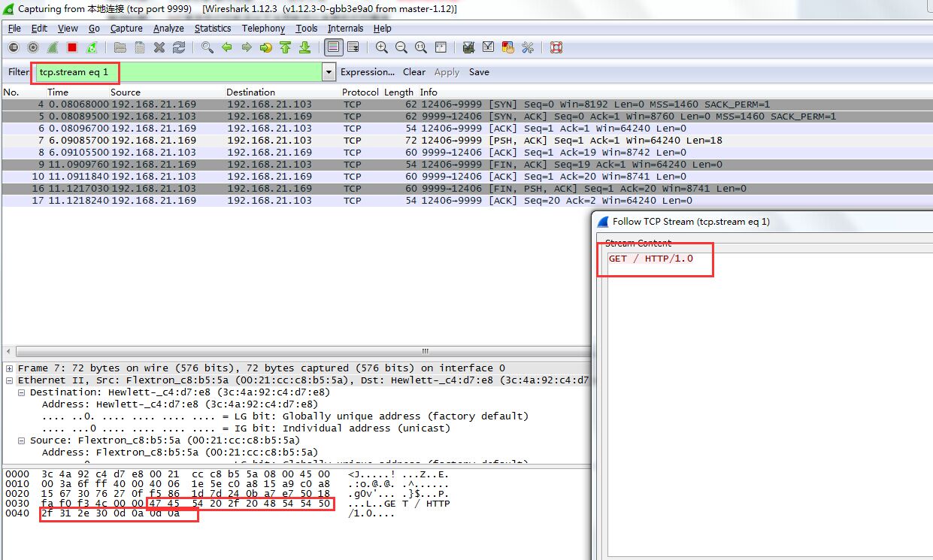Select packet 9 FIN, ACK row
Screen dimensions: 933x560
(x=466, y=165)
